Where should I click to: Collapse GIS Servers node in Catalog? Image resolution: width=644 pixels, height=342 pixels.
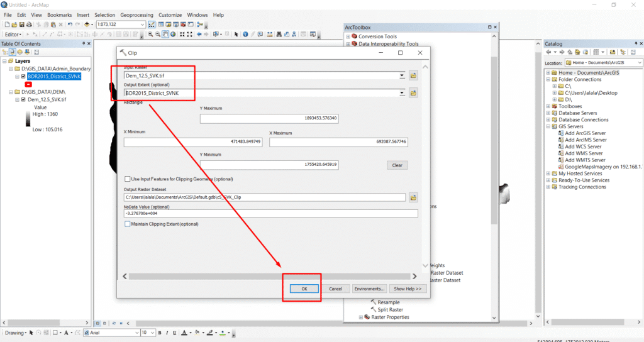(x=548, y=126)
